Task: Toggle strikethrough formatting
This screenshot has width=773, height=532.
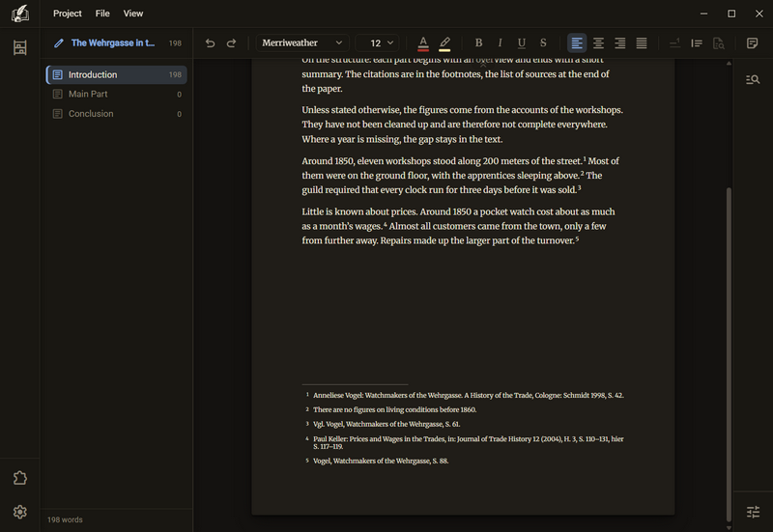Action: [x=543, y=42]
